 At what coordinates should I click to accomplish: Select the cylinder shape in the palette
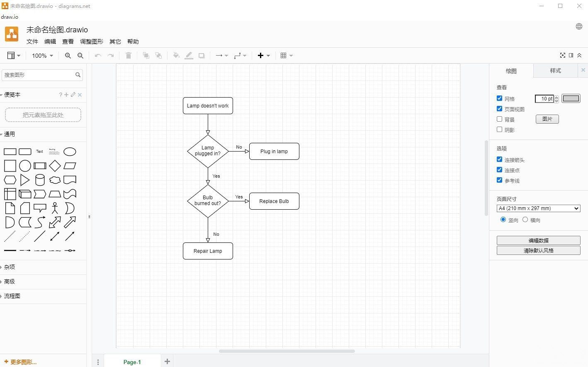[x=40, y=180]
